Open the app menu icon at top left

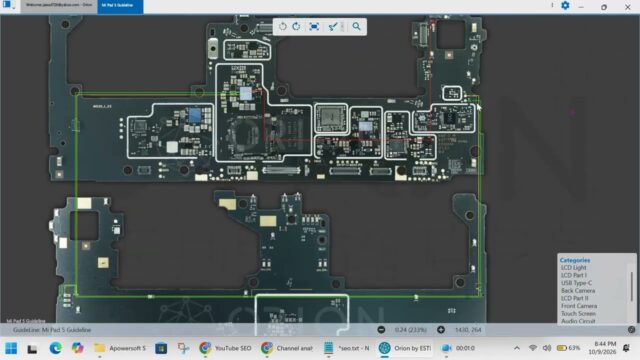(7, 5)
